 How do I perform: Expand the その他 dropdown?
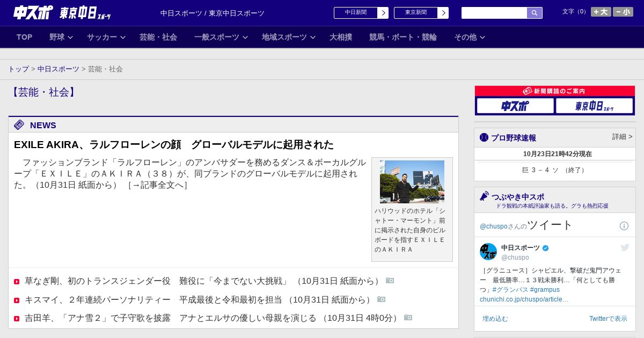click(470, 37)
